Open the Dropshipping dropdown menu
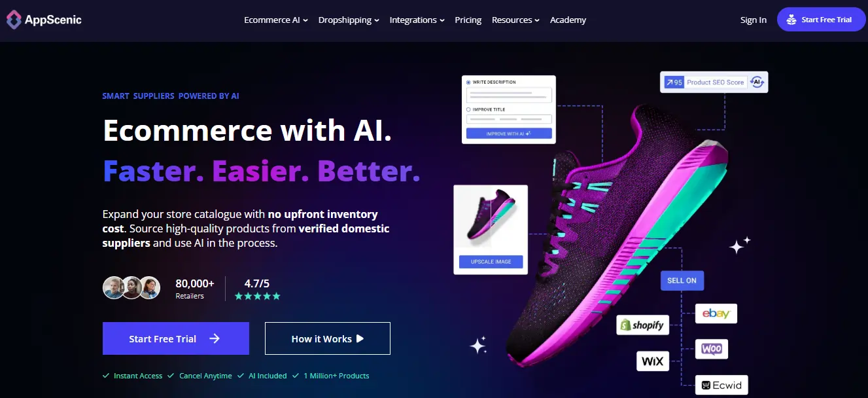The image size is (868, 398). point(349,20)
